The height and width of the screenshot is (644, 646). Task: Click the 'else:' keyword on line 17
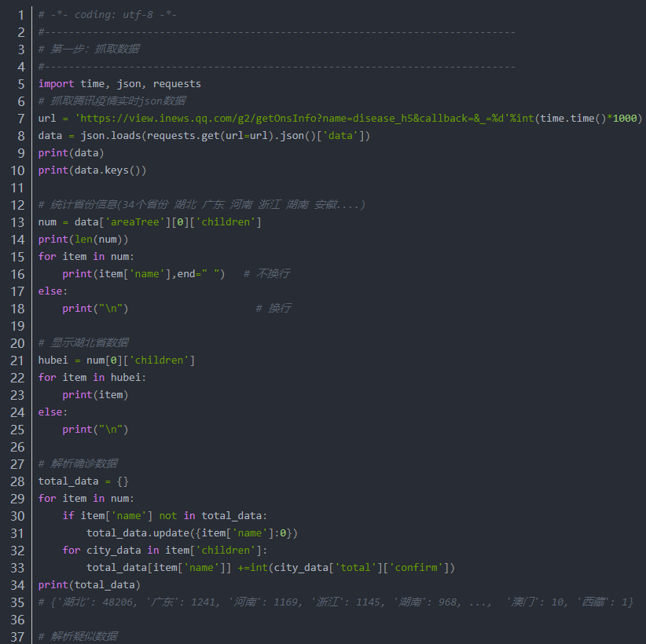pos(53,291)
